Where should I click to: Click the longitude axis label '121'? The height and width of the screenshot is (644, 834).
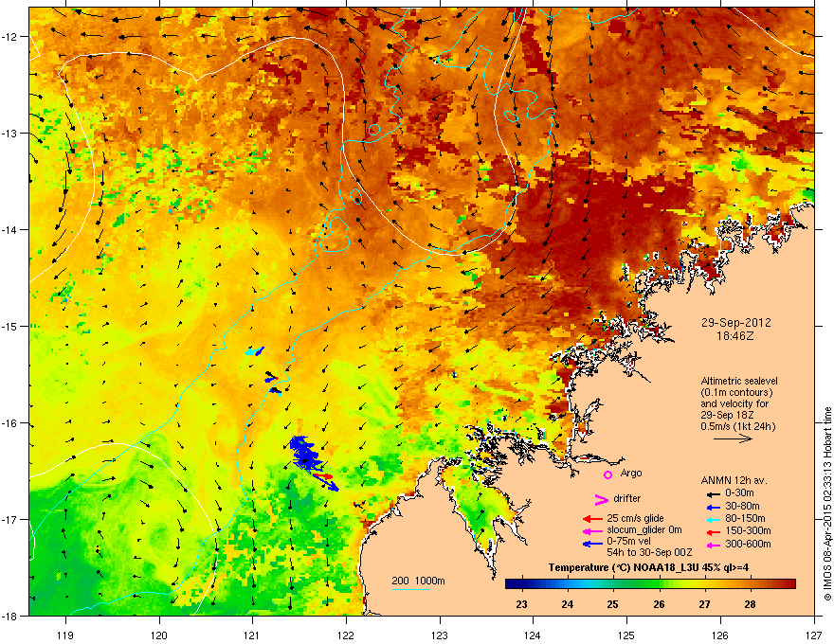click(x=252, y=635)
